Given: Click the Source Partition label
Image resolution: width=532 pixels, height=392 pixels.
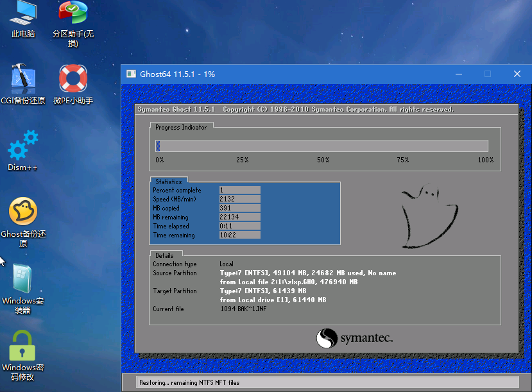Looking at the screenshot, I should tap(175, 273).
